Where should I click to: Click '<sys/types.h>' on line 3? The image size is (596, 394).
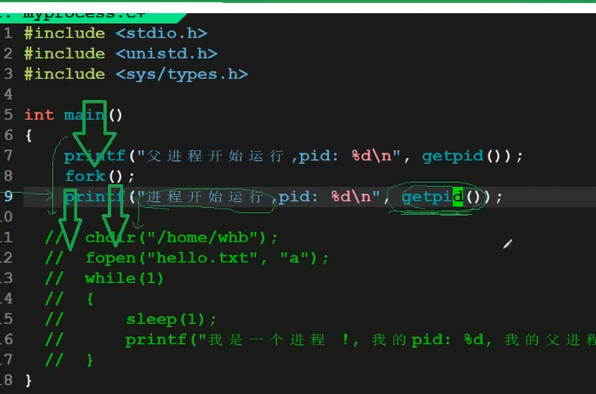(182, 74)
